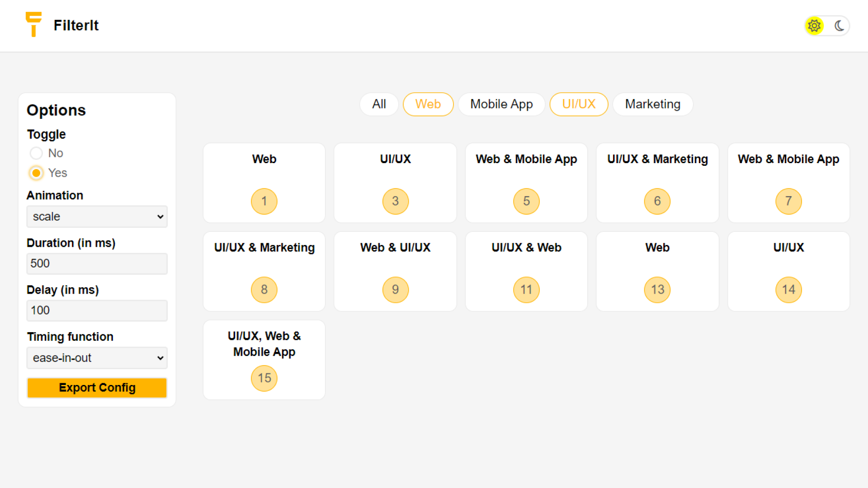
Task: Select the No toggle radio option
Action: [36, 153]
